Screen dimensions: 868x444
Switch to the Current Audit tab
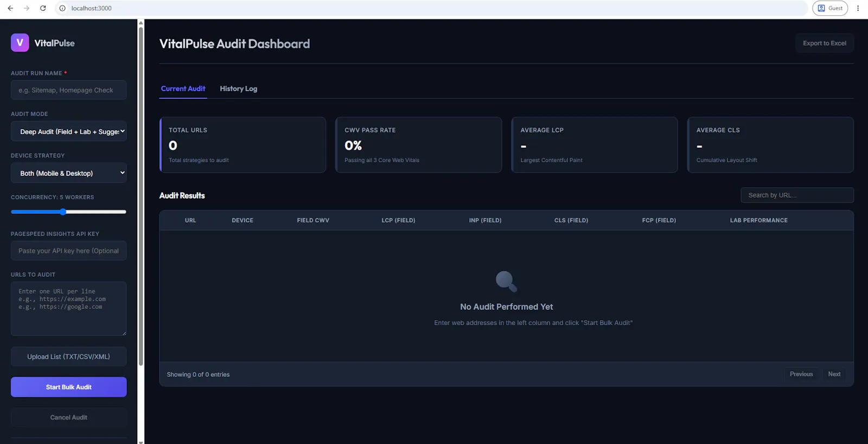point(183,88)
